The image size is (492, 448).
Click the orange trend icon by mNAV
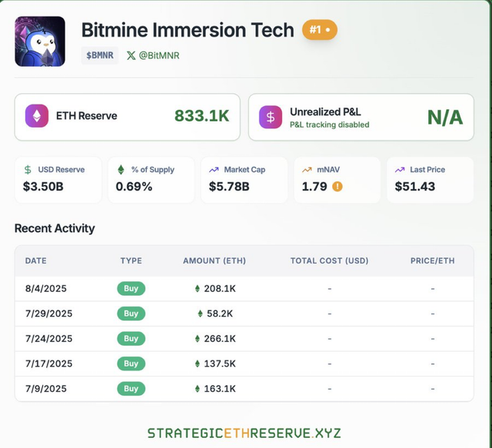pos(307,170)
